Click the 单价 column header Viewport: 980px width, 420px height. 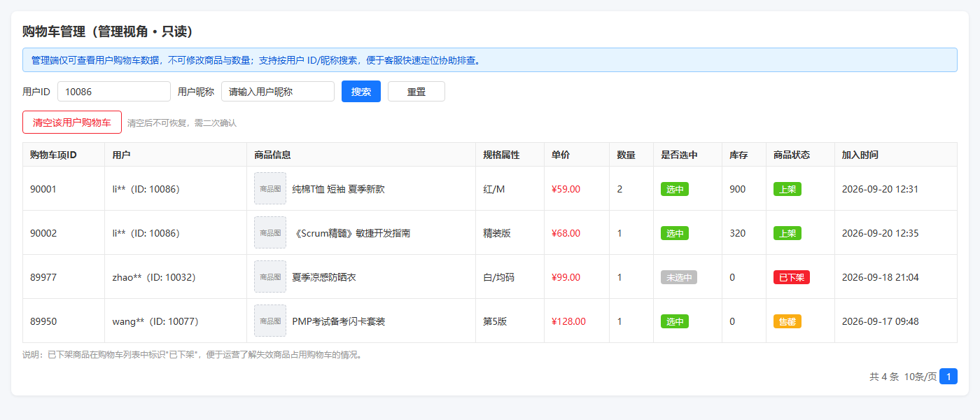[x=577, y=155]
